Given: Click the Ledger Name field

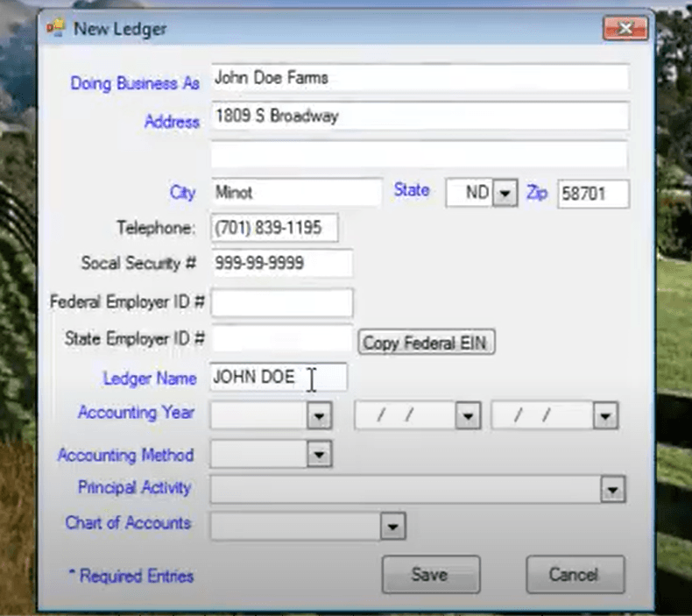Looking at the screenshot, I should coord(279,377).
